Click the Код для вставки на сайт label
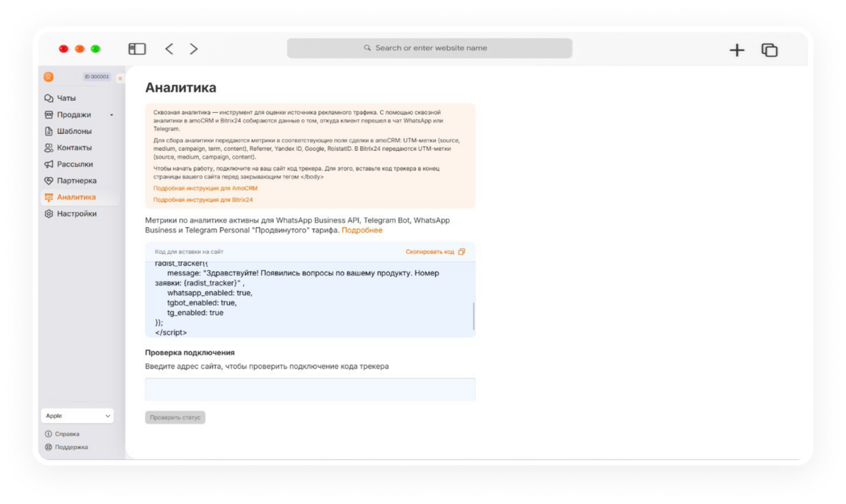This screenshot has height=504, width=846. click(x=189, y=252)
